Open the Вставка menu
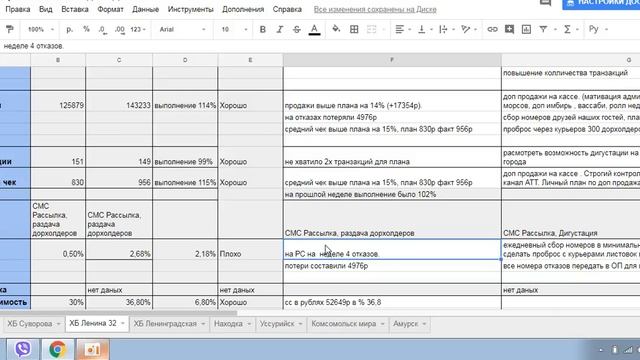 75,9
